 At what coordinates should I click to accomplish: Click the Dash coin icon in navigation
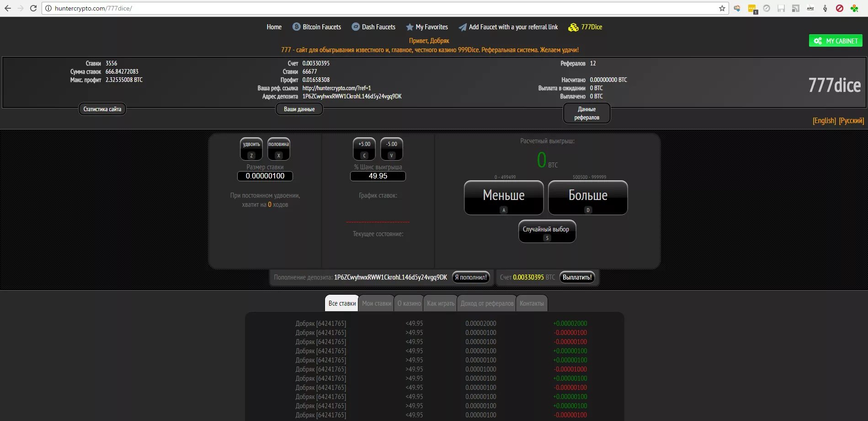click(356, 27)
